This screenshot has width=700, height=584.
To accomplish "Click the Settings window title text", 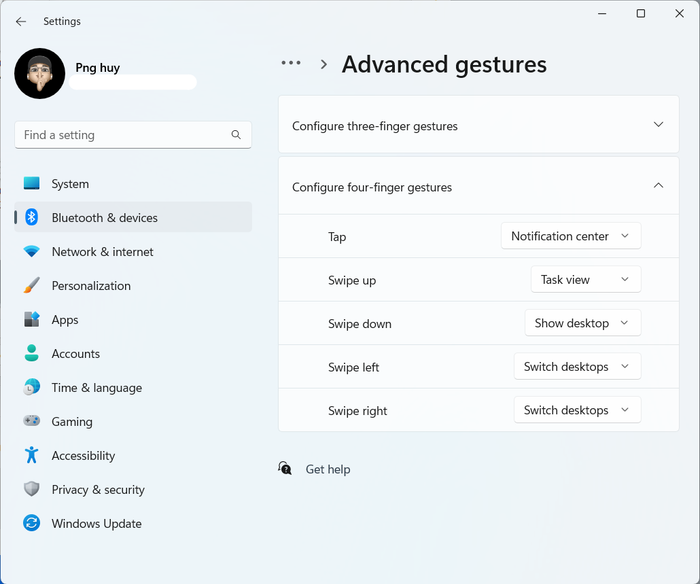I will pos(62,21).
